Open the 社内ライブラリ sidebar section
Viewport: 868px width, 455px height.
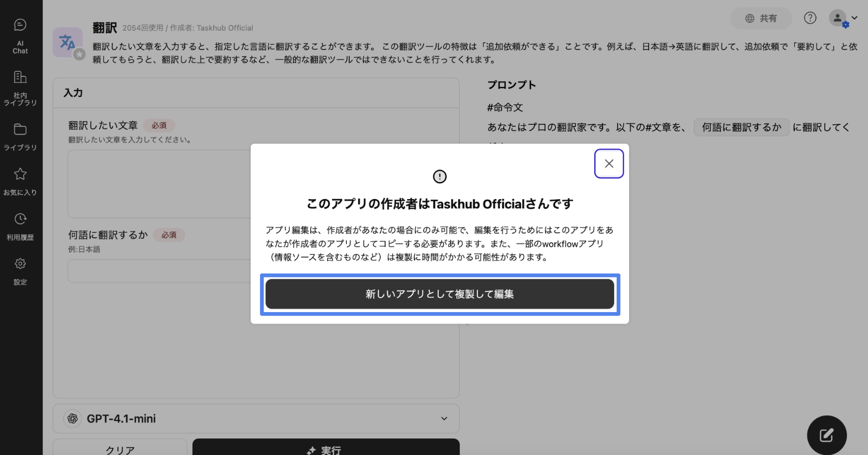point(20,88)
